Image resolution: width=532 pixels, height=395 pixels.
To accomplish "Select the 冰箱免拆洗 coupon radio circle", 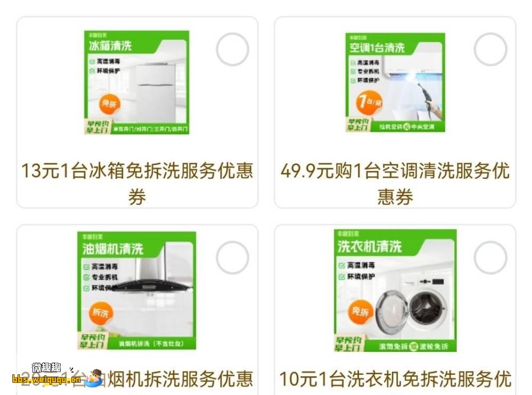I will click(x=232, y=50).
